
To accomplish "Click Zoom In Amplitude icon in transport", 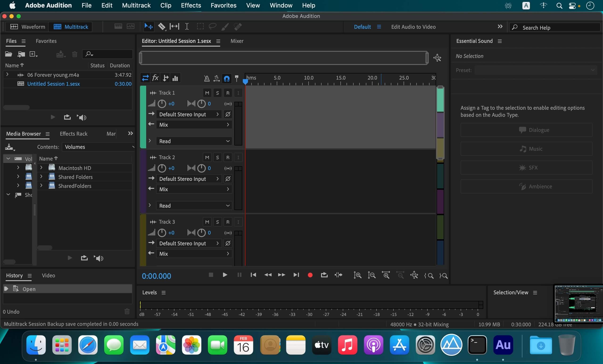I will [357, 275].
